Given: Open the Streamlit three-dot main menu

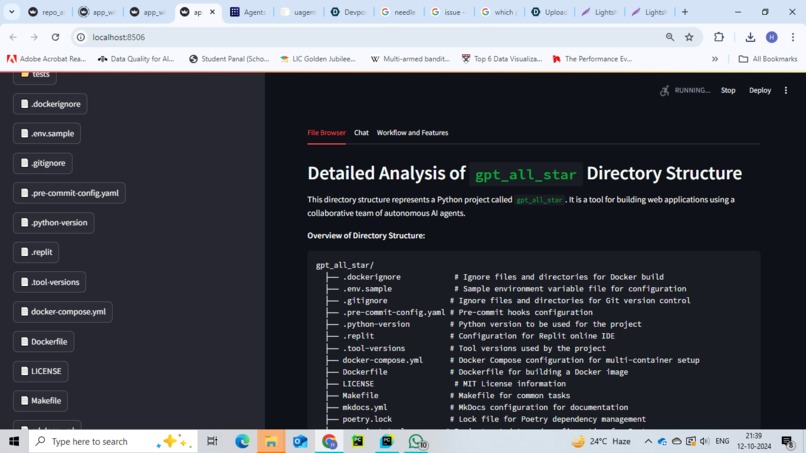Looking at the screenshot, I should 786,90.
